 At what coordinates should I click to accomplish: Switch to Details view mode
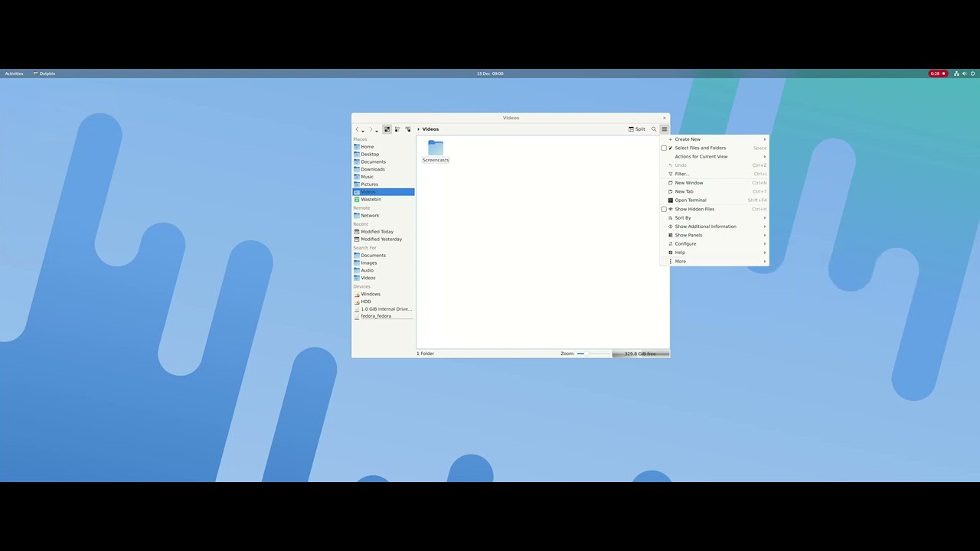pyautogui.click(x=408, y=129)
